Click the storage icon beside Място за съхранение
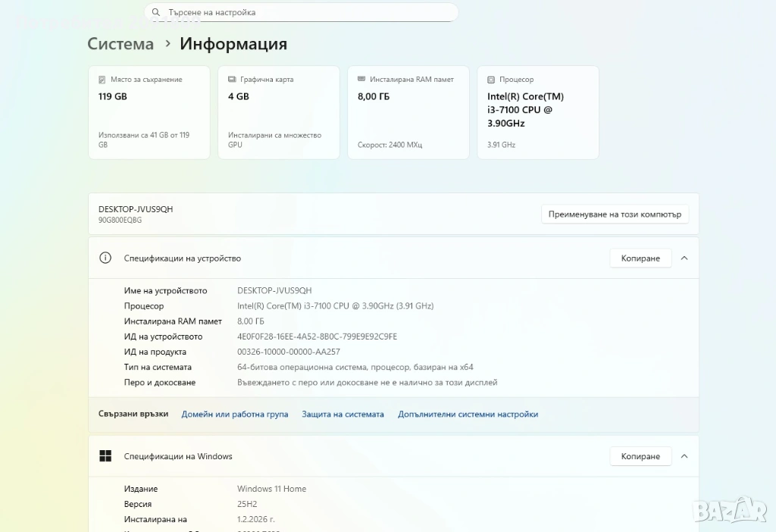This screenshot has height=532, width=776. click(102, 80)
